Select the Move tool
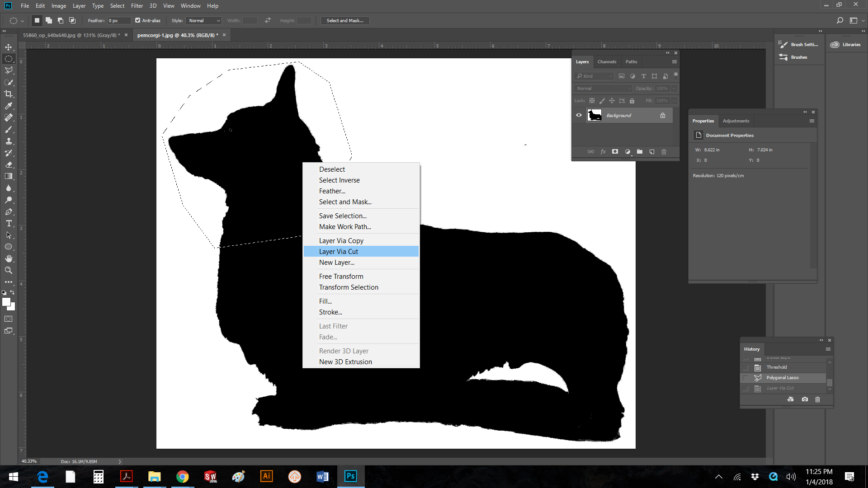 (9, 47)
